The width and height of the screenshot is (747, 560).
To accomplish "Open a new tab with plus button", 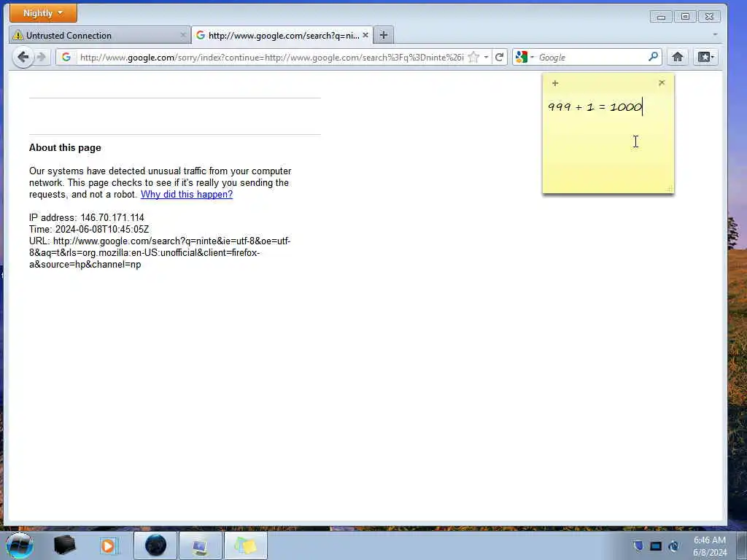I will click(x=384, y=35).
